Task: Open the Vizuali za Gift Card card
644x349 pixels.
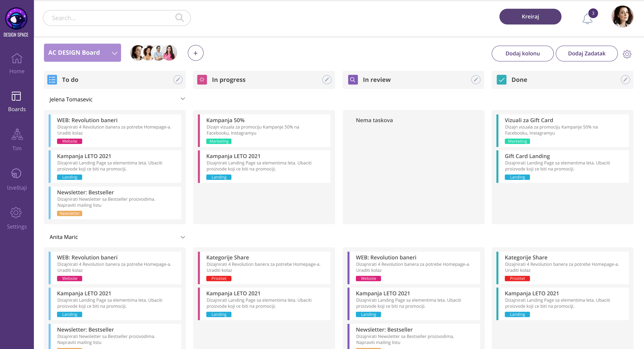Action: click(x=562, y=131)
